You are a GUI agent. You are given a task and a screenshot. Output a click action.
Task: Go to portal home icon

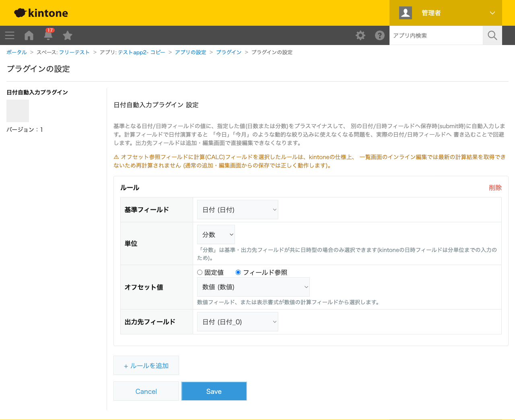[29, 35]
